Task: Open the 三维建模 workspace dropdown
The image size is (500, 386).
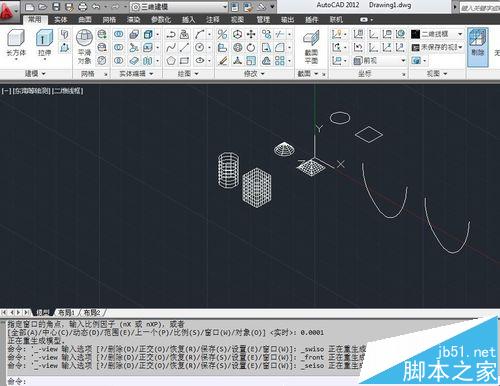Action: click(179, 7)
